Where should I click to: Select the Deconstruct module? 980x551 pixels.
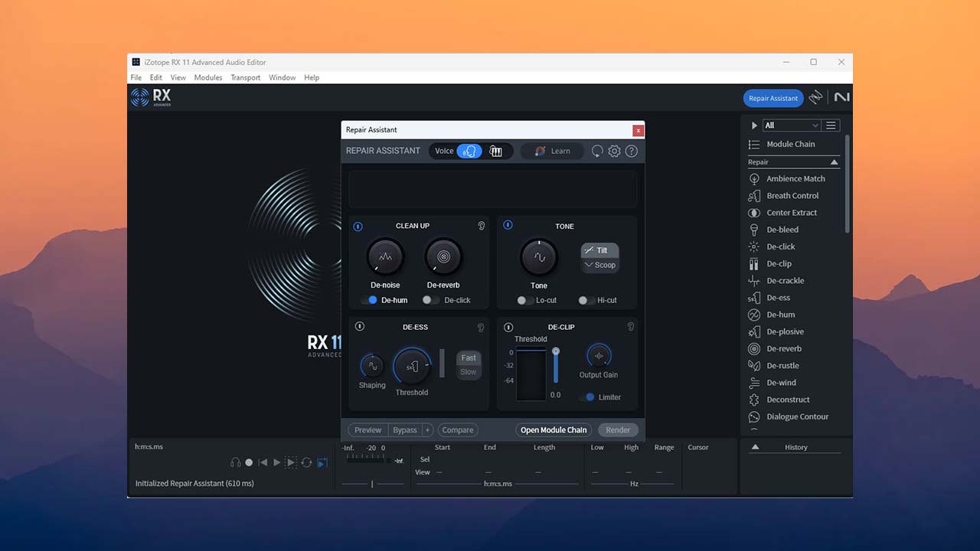(x=789, y=399)
